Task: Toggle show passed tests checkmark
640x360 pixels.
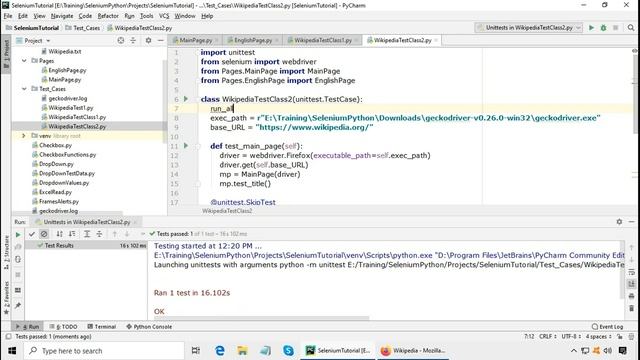Action: click(x=32, y=234)
